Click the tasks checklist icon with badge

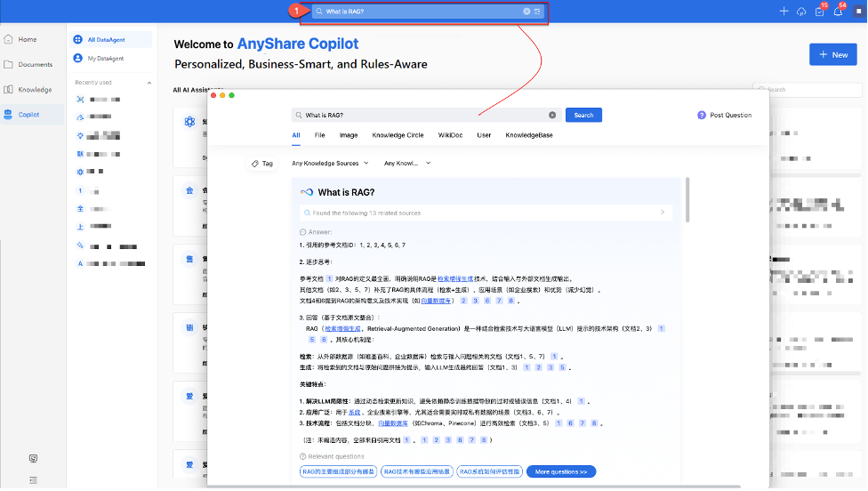tap(819, 12)
